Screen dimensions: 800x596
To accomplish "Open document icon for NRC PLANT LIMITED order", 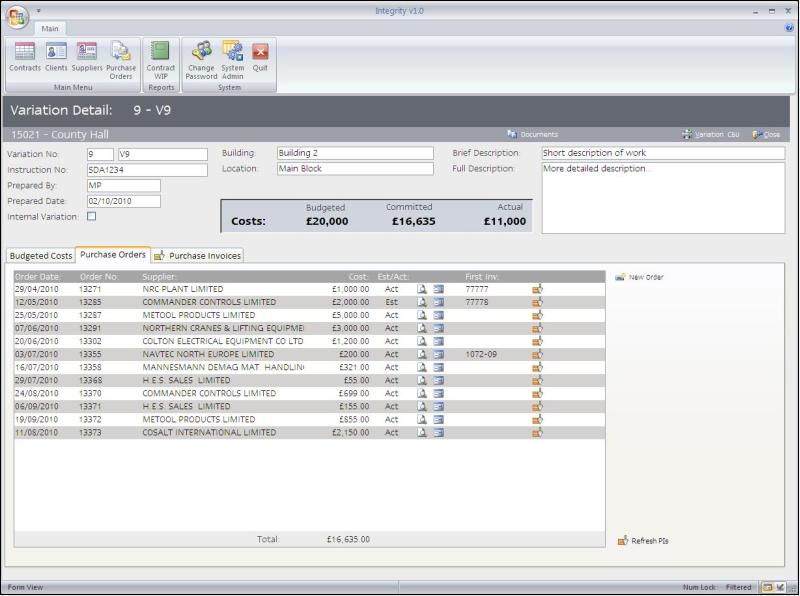I will point(422,289).
